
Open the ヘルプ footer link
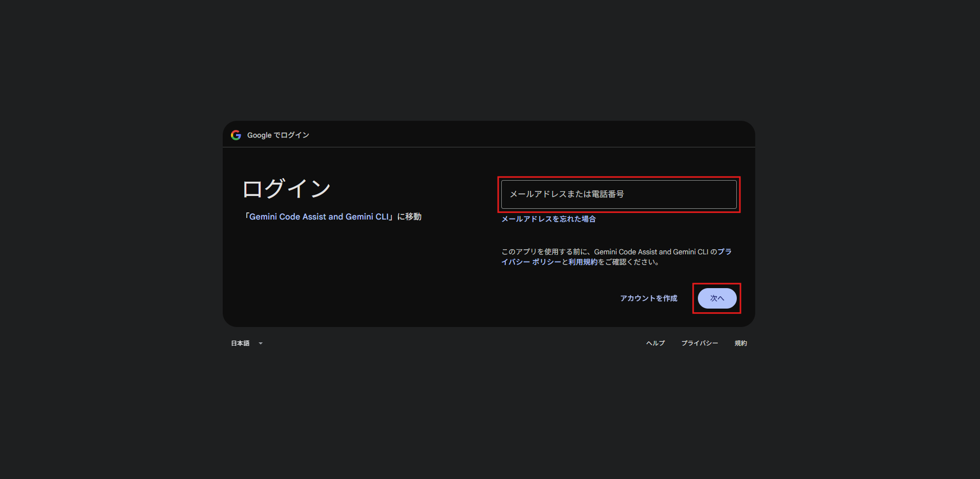coord(655,343)
